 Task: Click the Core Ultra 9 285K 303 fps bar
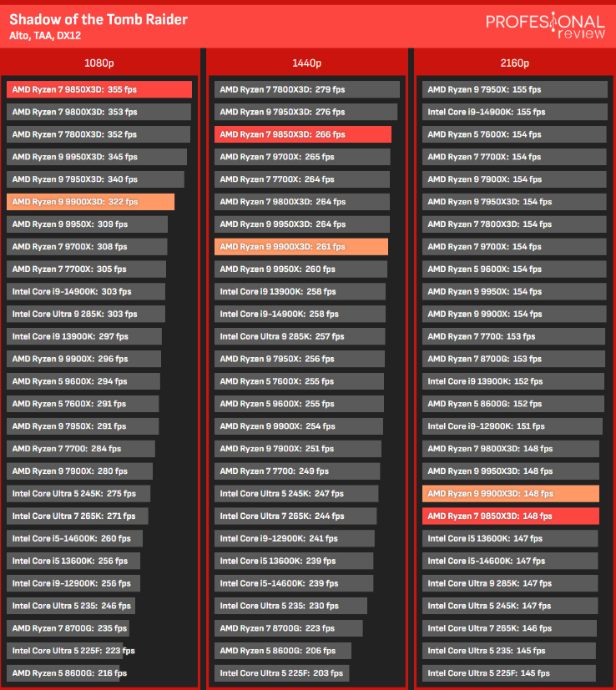pyautogui.click(x=85, y=315)
